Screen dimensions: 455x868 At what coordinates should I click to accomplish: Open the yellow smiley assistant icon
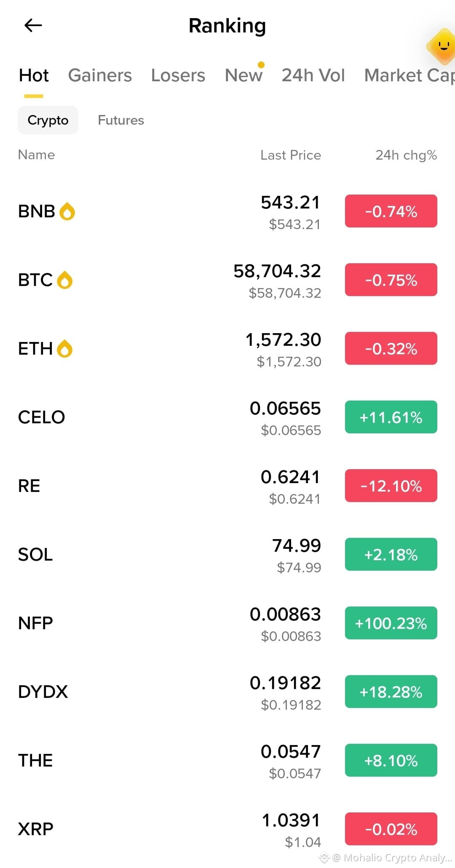(x=442, y=46)
